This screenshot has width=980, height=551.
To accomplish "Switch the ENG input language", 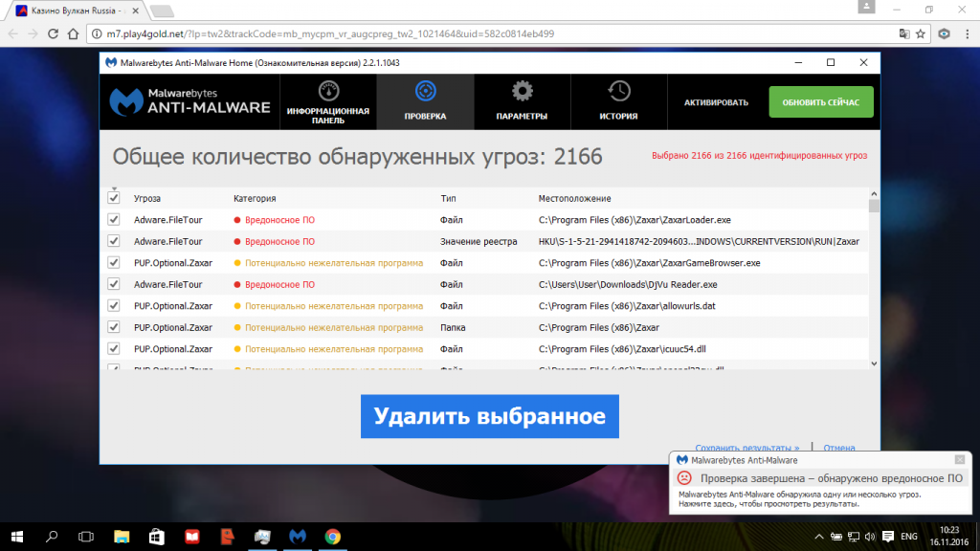I will pyautogui.click(x=909, y=537).
